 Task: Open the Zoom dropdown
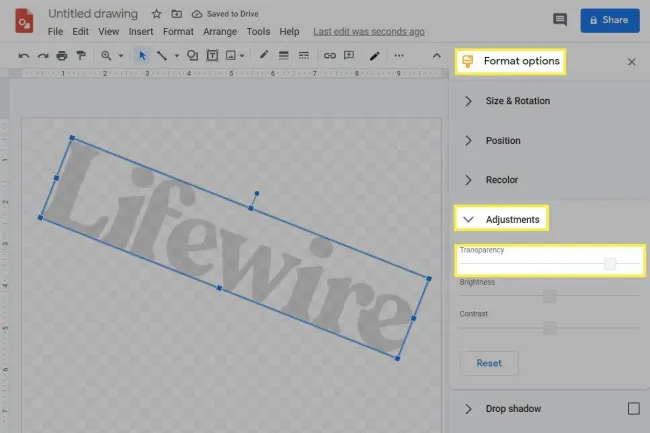click(x=111, y=56)
